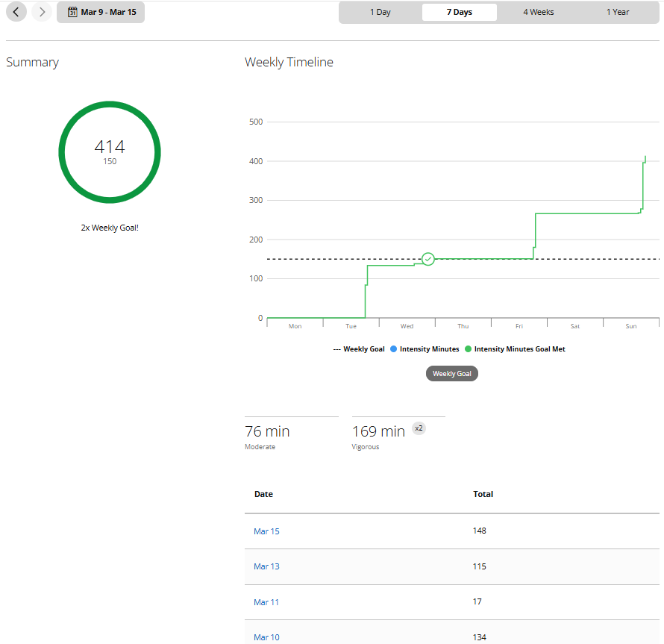Click the green Intensity Minutes Goal Met dot
664x644 pixels.
click(x=468, y=348)
